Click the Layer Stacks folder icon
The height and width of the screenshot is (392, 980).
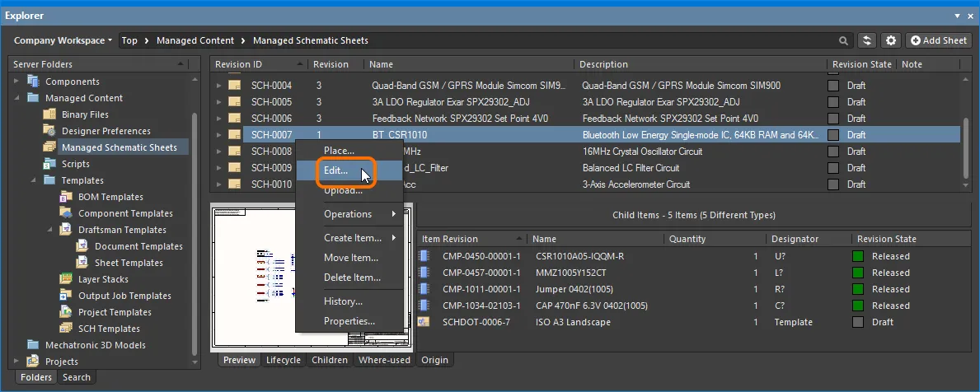(x=66, y=279)
